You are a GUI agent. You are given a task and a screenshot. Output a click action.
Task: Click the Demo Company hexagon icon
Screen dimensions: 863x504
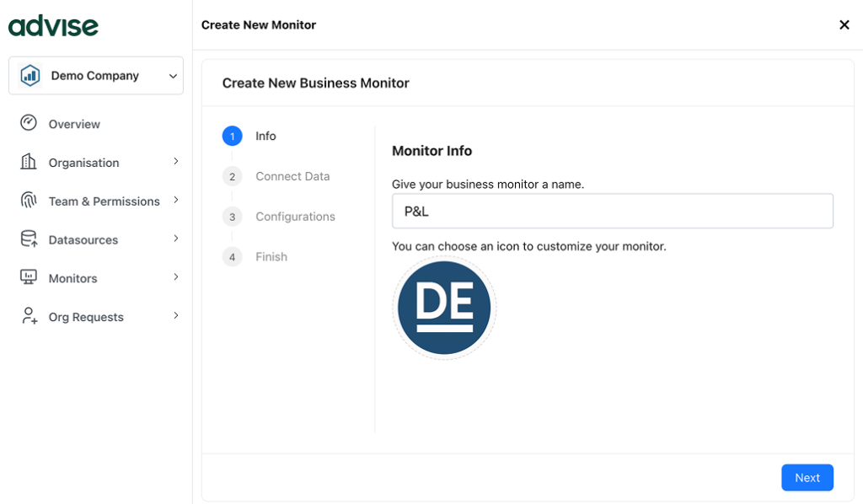point(30,76)
